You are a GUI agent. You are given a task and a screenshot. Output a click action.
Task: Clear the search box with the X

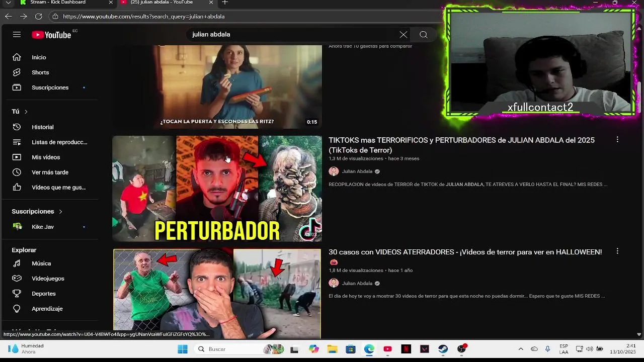pos(404,35)
